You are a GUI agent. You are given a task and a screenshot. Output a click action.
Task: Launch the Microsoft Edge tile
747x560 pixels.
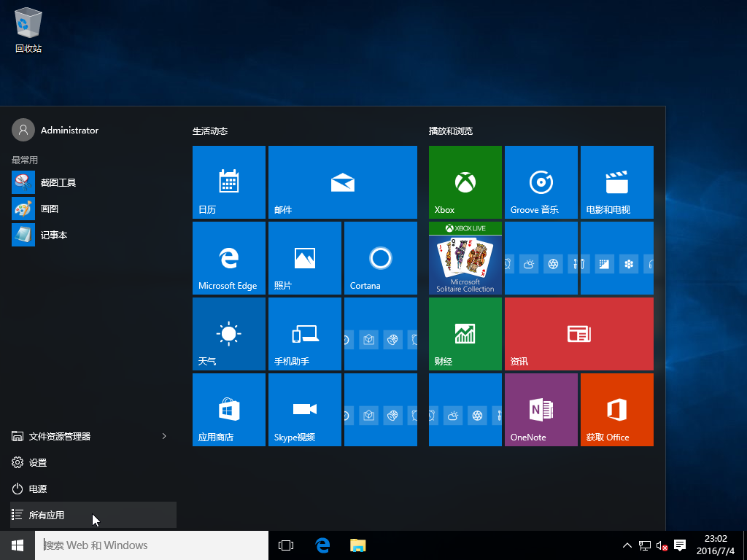tap(228, 258)
